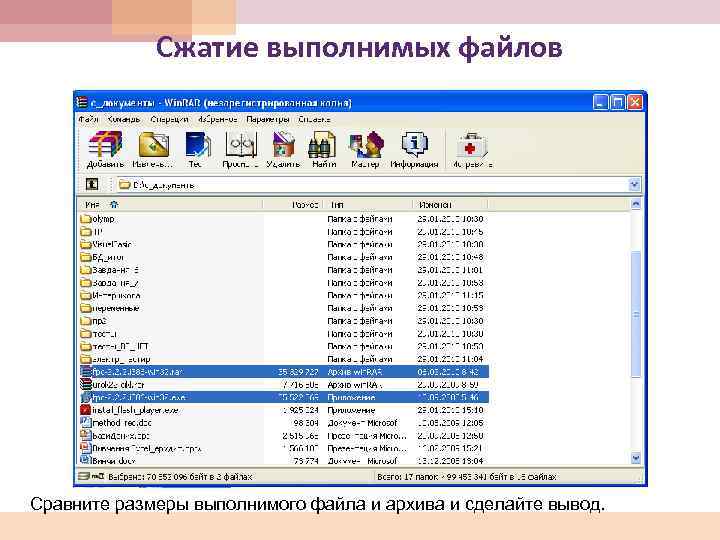
Task: Select the WinRAR archive file sized 7 716 row icon
Action: coord(86,384)
